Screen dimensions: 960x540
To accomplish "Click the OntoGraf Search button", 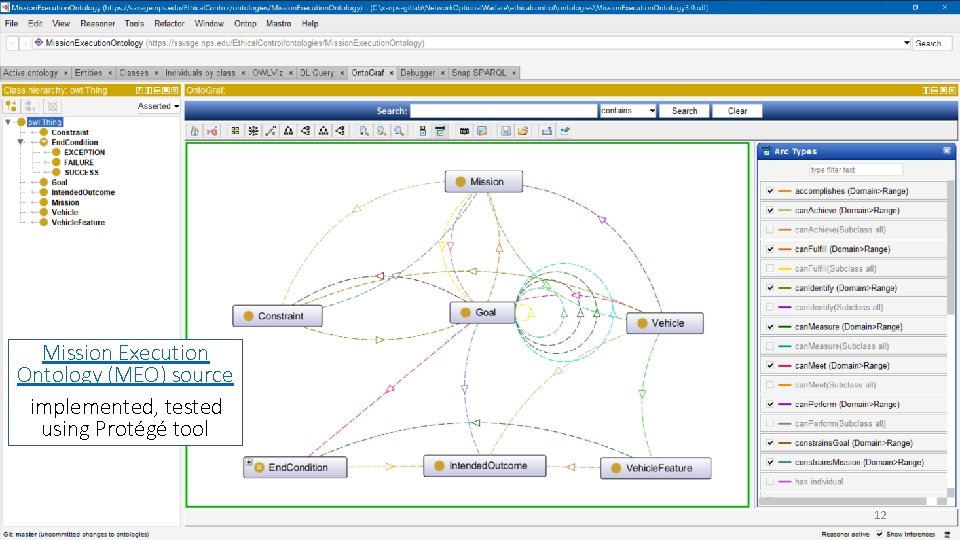I will 684,111.
